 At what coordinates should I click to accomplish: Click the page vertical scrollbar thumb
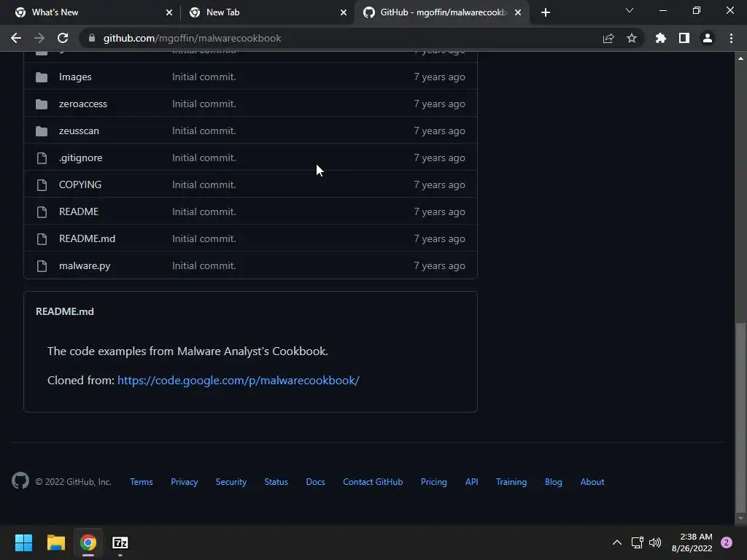(741, 418)
